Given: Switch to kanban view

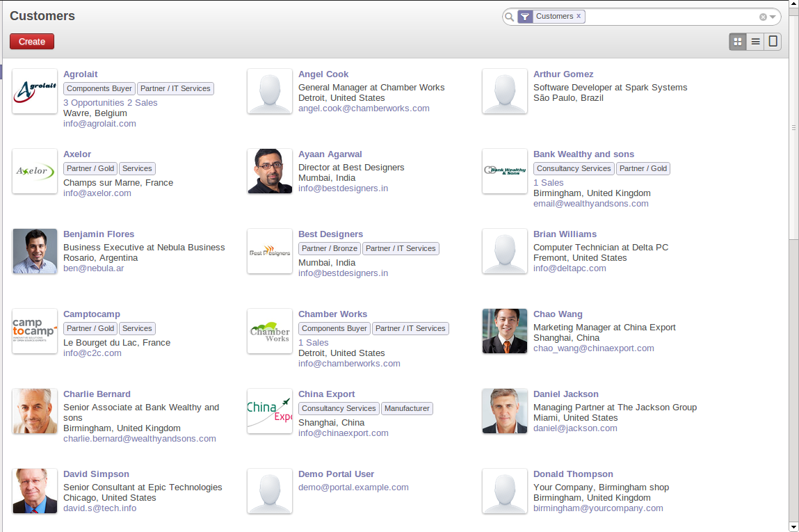Looking at the screenshot, I should [x=738, y=42].
